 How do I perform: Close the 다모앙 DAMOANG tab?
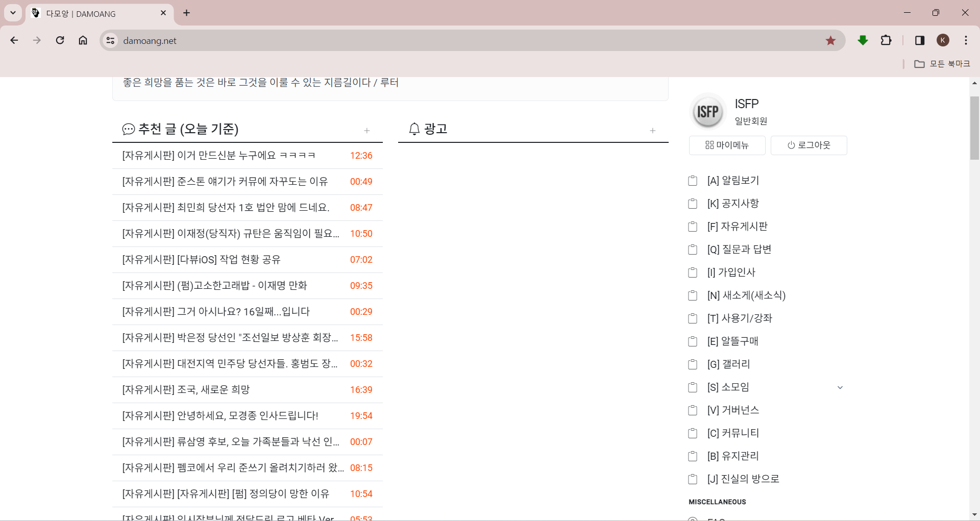coord(163,13)
